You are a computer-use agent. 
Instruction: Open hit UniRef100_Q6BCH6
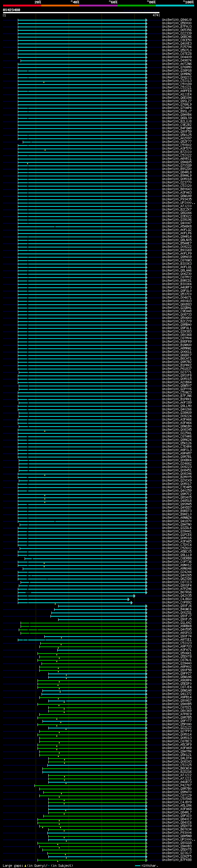[x=176, y=37]
